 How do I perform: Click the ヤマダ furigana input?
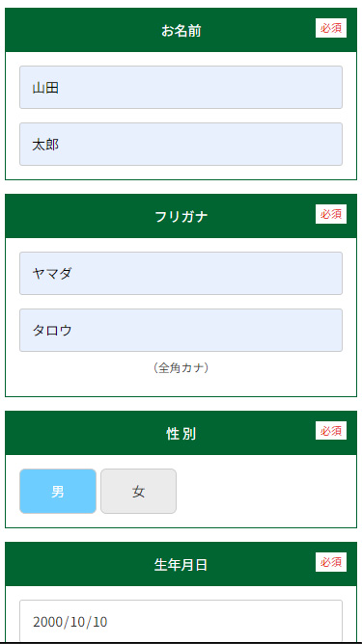click(x=181, y=273)
